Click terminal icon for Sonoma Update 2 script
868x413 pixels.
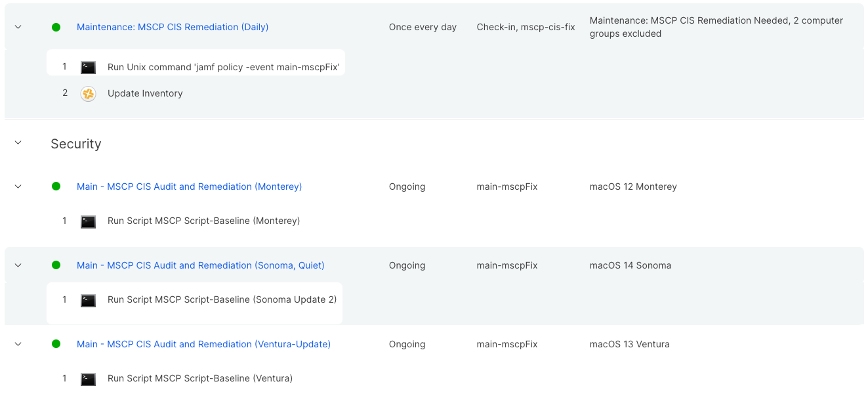[88, 300]
